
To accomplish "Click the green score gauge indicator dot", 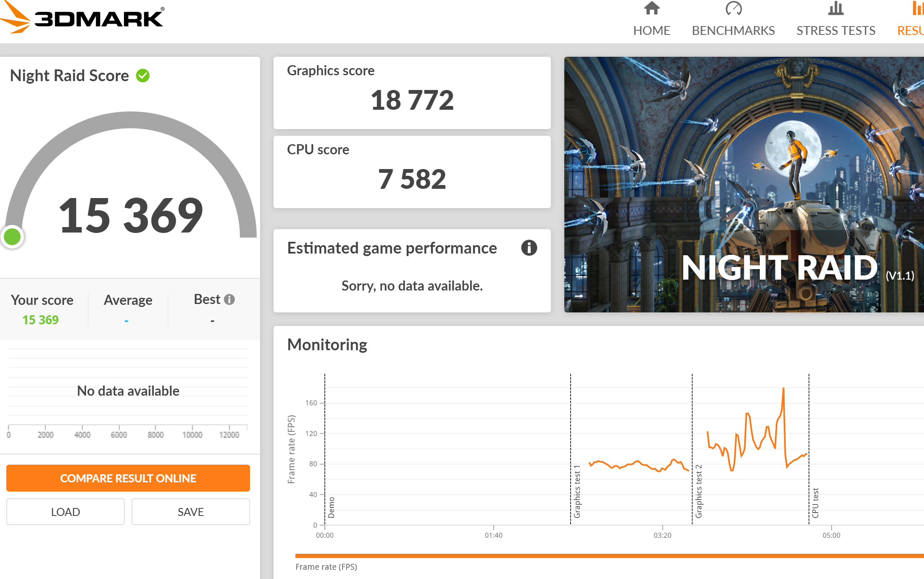I will click(12, 237).
